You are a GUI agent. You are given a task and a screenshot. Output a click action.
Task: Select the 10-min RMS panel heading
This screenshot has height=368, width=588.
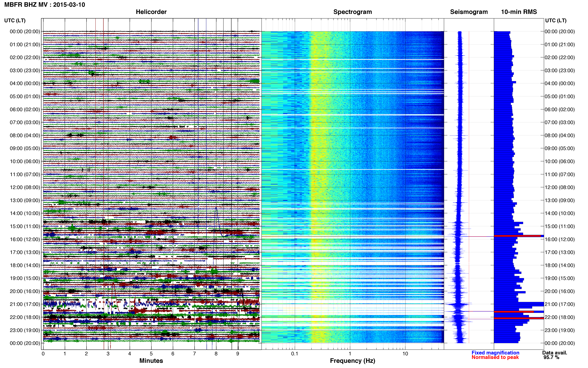519,12
